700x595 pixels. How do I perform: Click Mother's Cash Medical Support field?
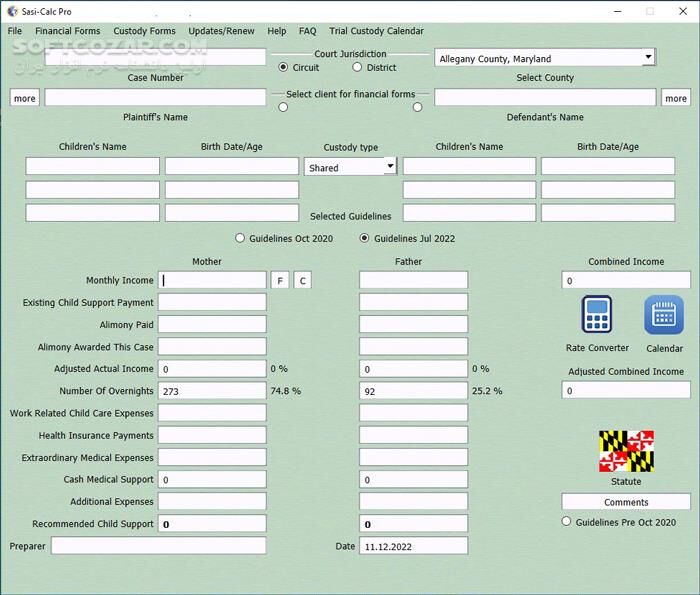[x=212, y=479]
